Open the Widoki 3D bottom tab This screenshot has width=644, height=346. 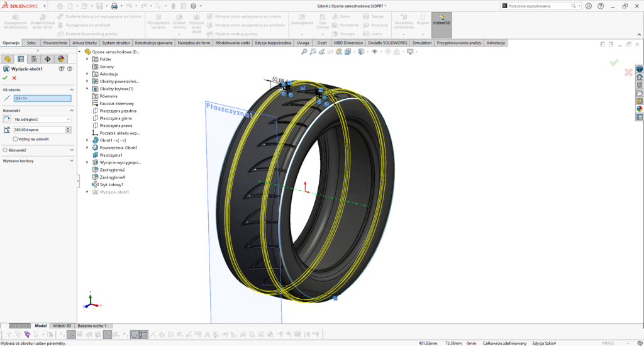click(x=62, y=326)
